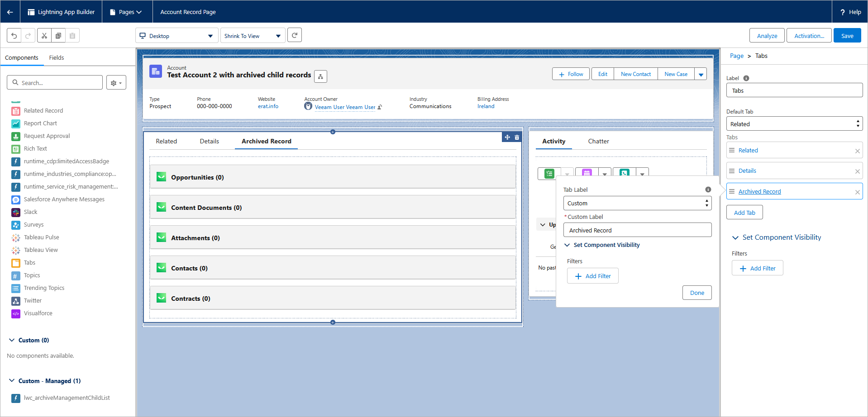Click Done in the tab popover
Viewport: 868px width, 417px height.
pos(697,293)
